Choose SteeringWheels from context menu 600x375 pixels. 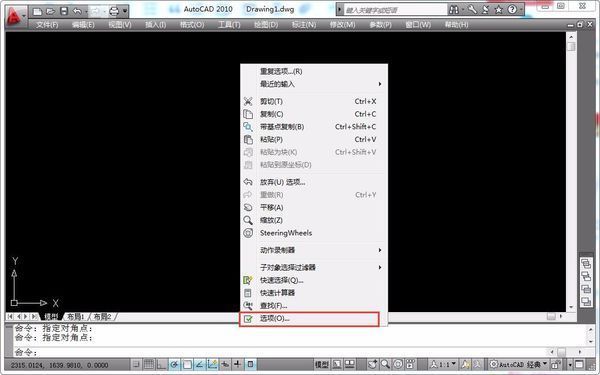[314, 233]
